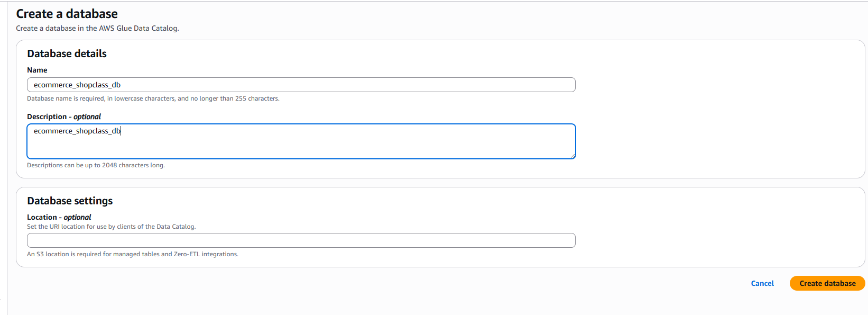Click the ecommerce_shopclass_db text in Name field
Viewport: 868px width, 315px height.
[77, 85]
